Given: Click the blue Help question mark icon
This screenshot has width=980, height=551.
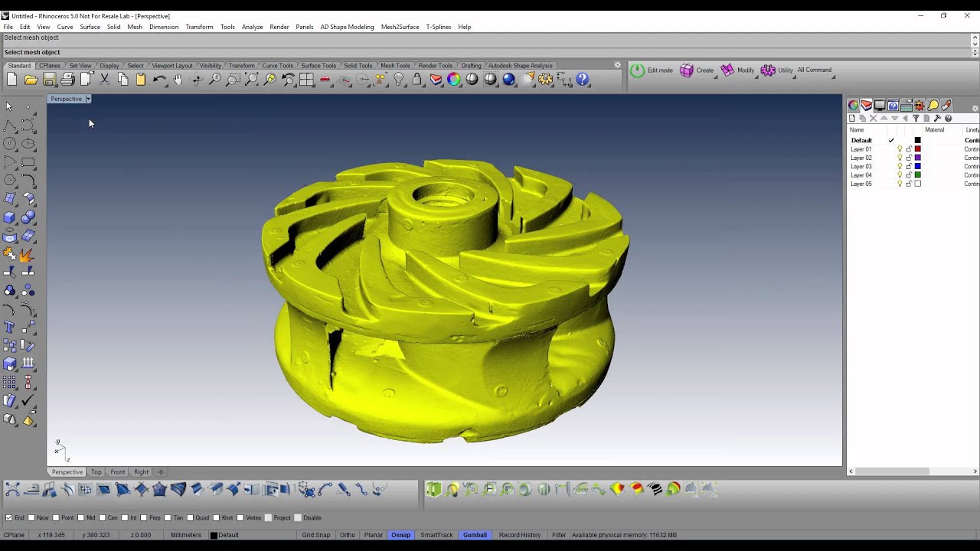Looking at the screenshot, I should [x=583, y=80].
